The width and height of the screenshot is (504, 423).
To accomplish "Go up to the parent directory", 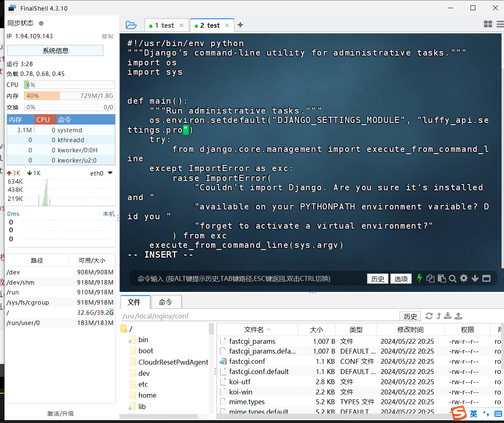I will (x=439, y=316).
